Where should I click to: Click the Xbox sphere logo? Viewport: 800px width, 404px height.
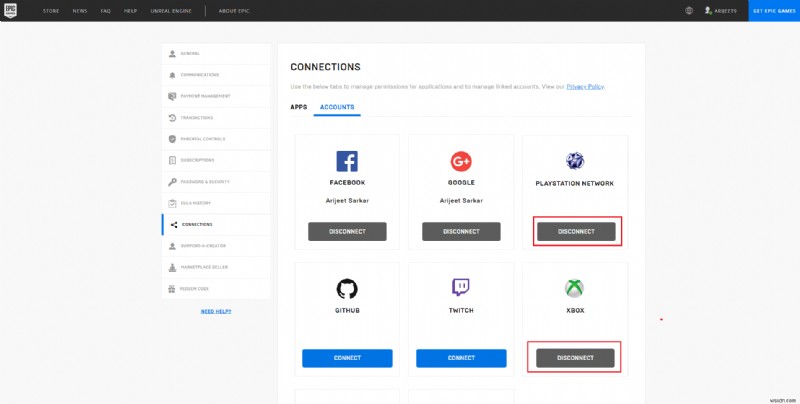pos(574,288)
